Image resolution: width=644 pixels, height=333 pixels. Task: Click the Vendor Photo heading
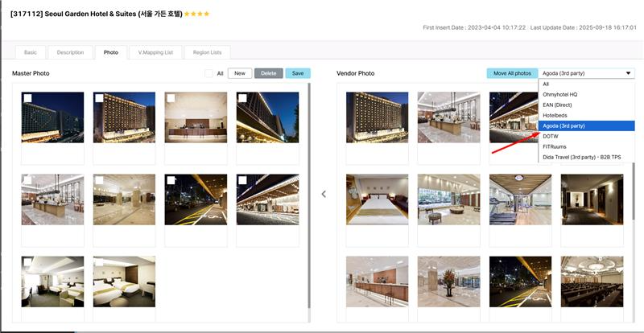355,73
